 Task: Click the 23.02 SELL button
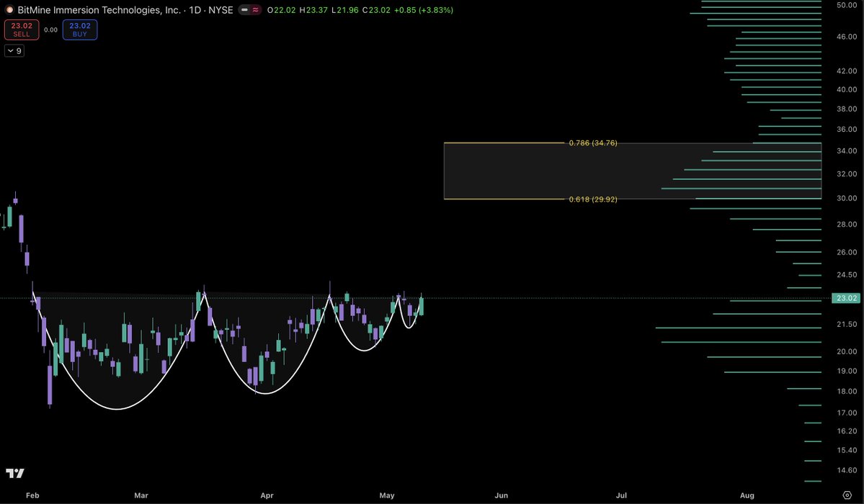[22, 30]
